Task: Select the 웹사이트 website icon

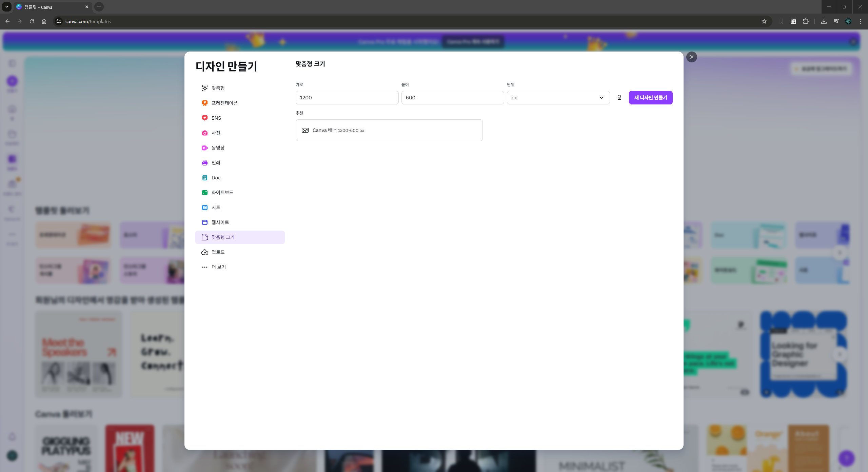Action: (x=204, y=222)
